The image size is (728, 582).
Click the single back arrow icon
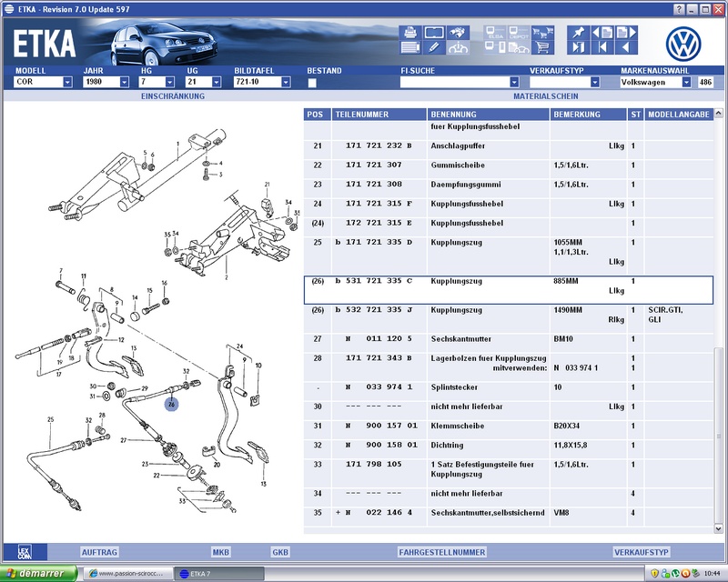(626, 47)
